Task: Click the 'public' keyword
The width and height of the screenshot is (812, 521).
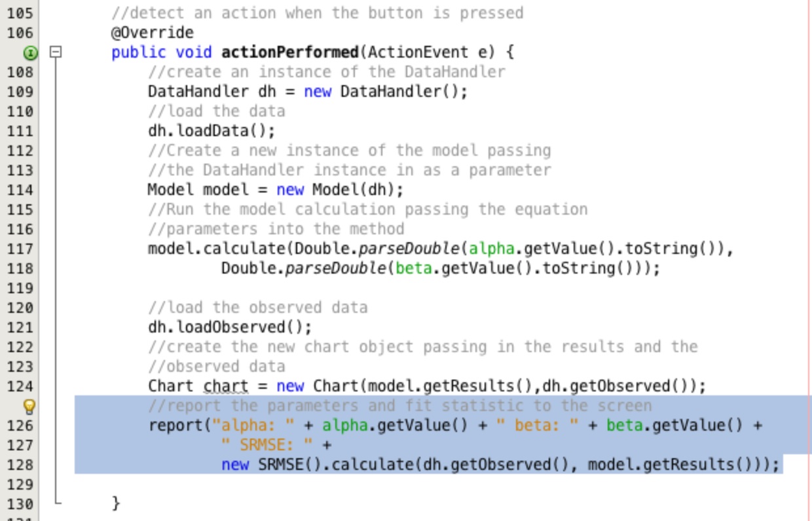Action: tap(139, 52)
